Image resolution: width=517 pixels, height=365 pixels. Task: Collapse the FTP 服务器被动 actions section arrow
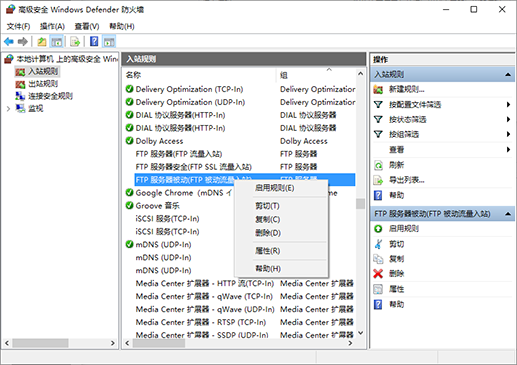click(x=508, y=214)
